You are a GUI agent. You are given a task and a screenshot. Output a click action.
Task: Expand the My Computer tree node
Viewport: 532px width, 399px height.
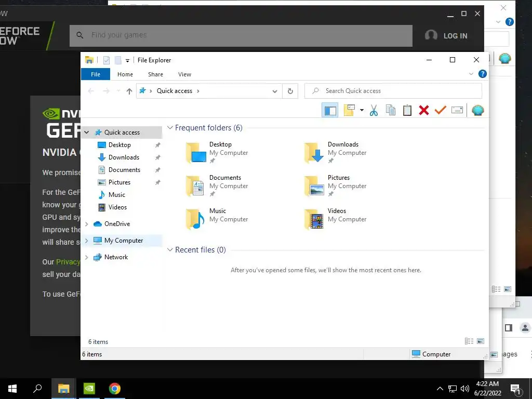click(87, 241)
